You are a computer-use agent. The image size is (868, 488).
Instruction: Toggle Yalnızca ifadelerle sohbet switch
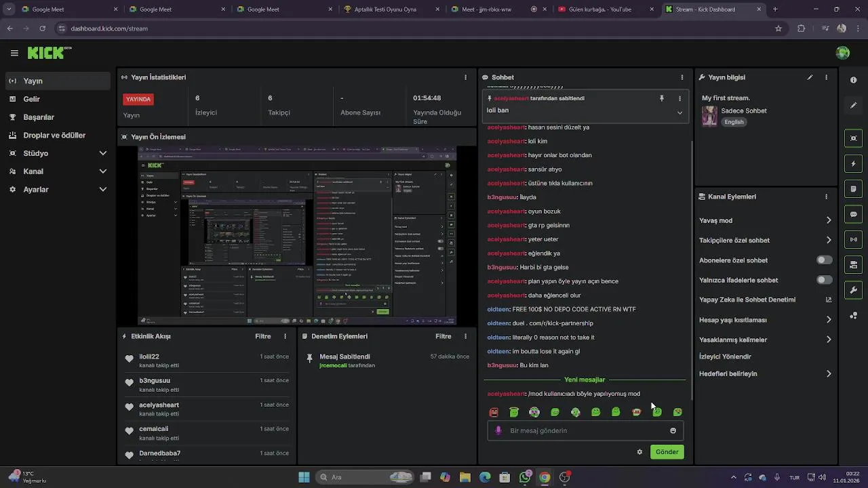(x=825, y=280)
